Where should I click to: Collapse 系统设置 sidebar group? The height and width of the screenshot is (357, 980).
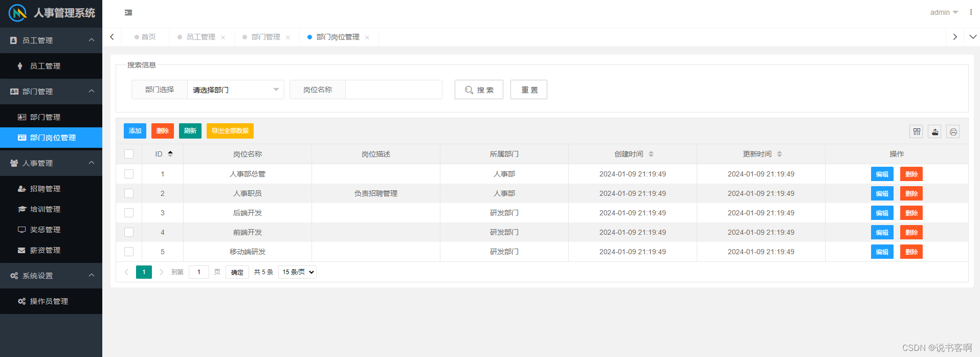pyautogui.click(x=51, y=276)
